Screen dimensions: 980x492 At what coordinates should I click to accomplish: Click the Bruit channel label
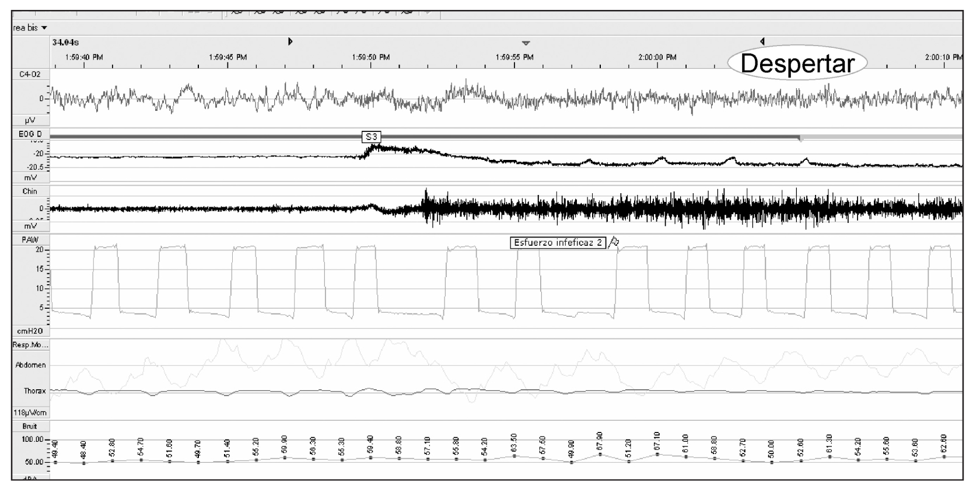coord(30,426)
